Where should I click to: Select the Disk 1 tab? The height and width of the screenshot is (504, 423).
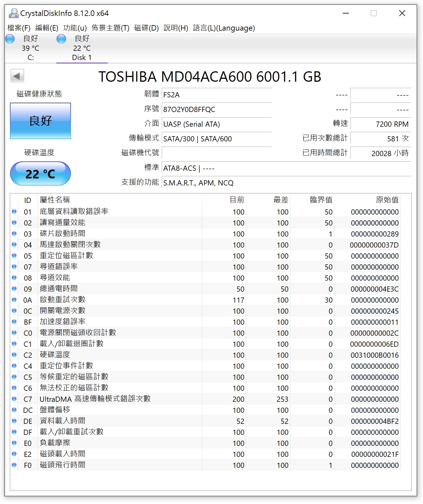click(82, 48)
